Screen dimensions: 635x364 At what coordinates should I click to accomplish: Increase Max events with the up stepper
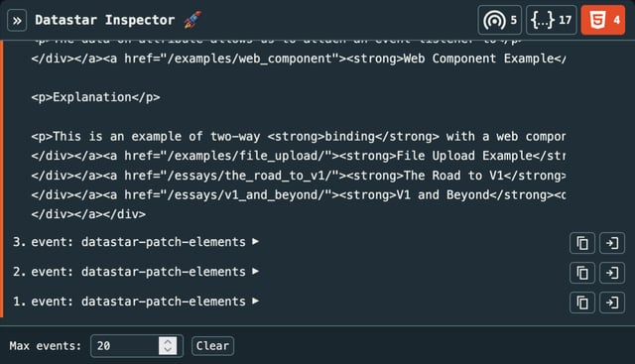point(168,342)
